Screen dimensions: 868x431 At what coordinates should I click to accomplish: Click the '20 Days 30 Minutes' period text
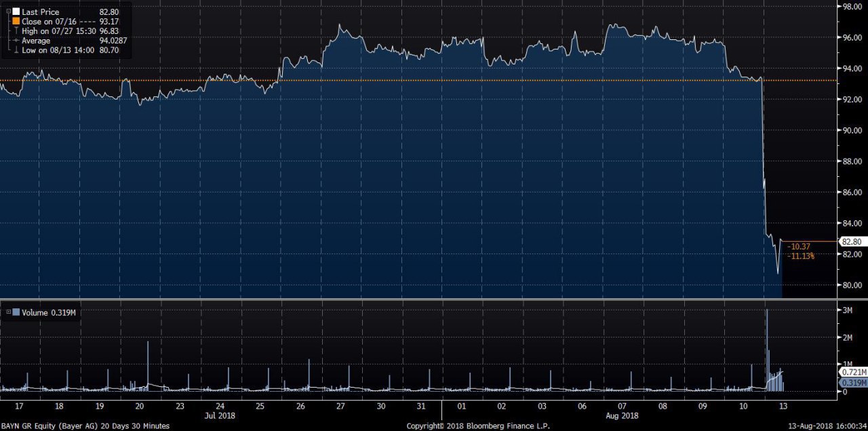tap(135, 426)
